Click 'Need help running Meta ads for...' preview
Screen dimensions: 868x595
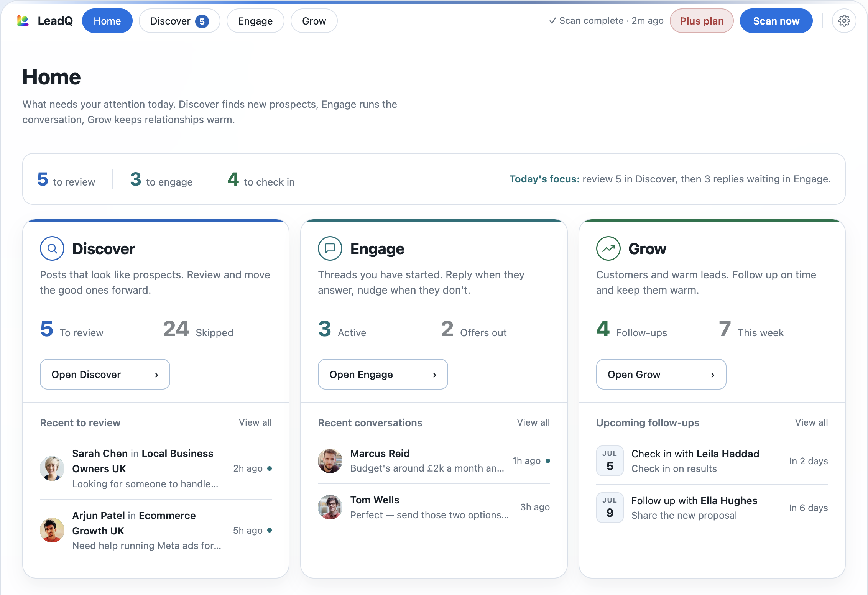point(147,546)
